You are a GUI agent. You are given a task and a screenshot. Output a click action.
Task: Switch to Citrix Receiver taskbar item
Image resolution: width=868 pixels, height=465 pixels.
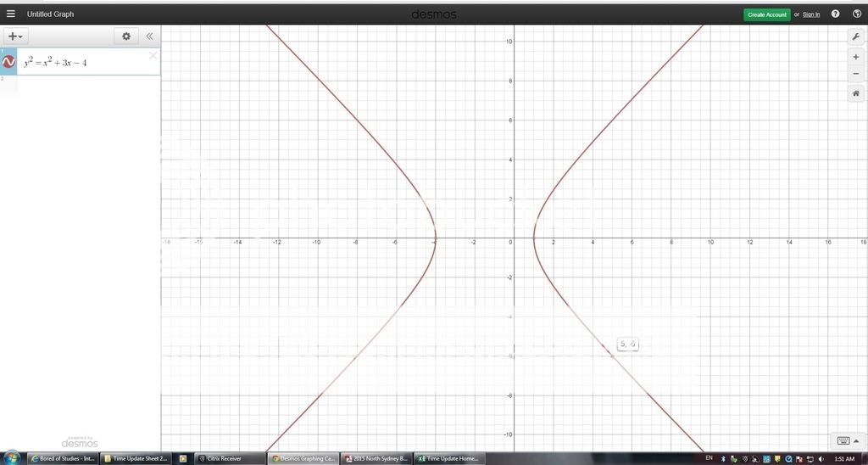coord(225,458)
